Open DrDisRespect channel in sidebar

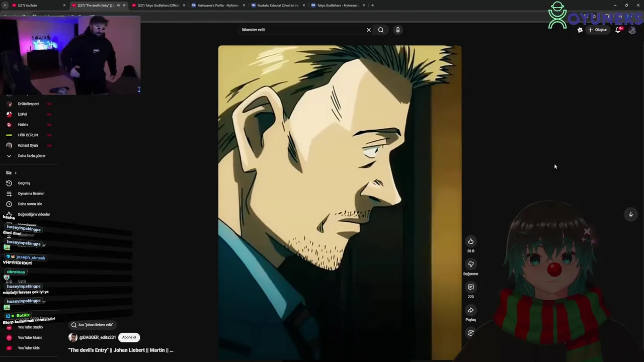[x=29, y=104]
